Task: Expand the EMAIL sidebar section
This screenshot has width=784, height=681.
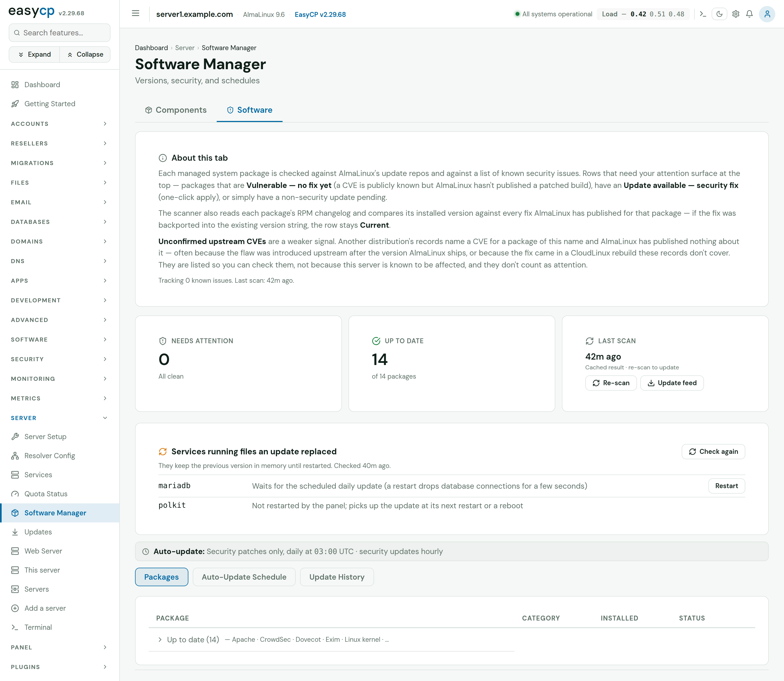Action: coord(60,202)
